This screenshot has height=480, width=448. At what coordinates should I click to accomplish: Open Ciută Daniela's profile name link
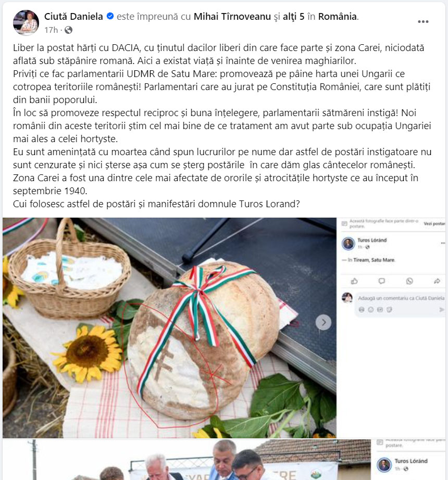(x=73, y=16)
